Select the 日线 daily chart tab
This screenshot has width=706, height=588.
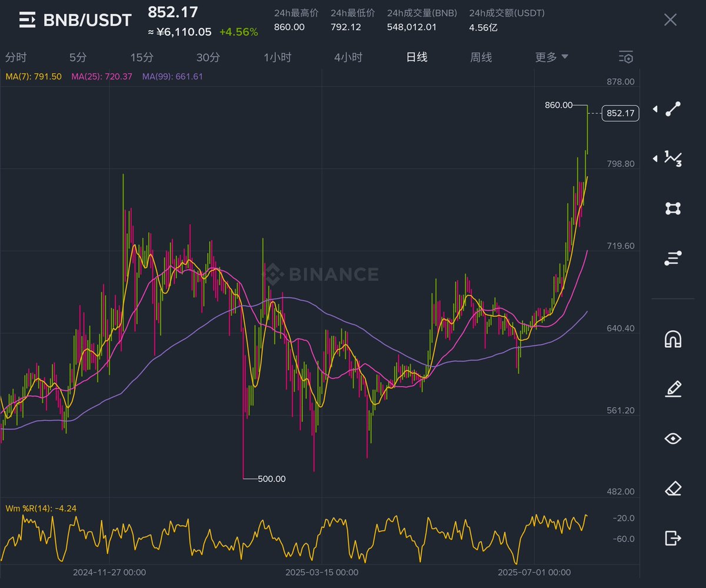(x=417, y=57)
